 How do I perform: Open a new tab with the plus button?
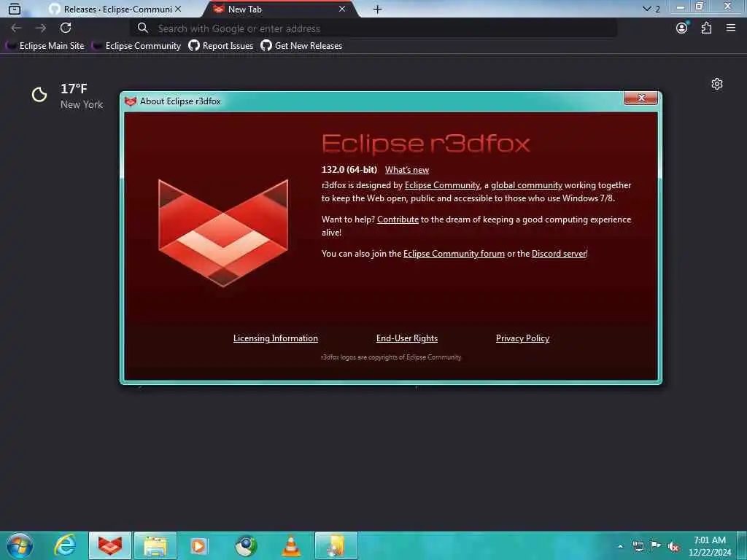click(377, 9)
